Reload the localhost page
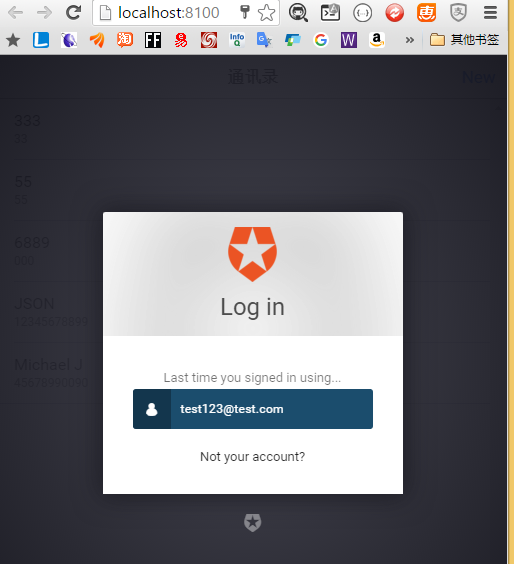Screen dimensions: 514x564 (x=74, y=13)
